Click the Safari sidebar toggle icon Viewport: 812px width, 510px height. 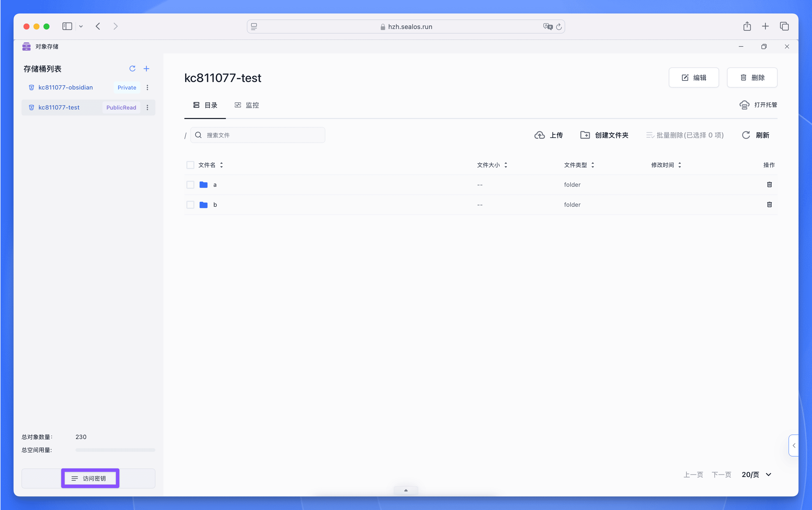pyautogui.click(x=67, y=26)
